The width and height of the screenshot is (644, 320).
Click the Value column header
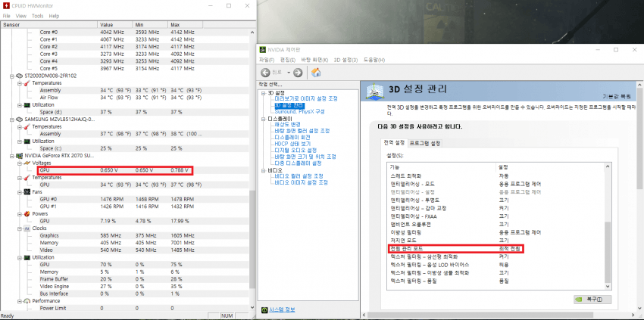tap(115, 25)
